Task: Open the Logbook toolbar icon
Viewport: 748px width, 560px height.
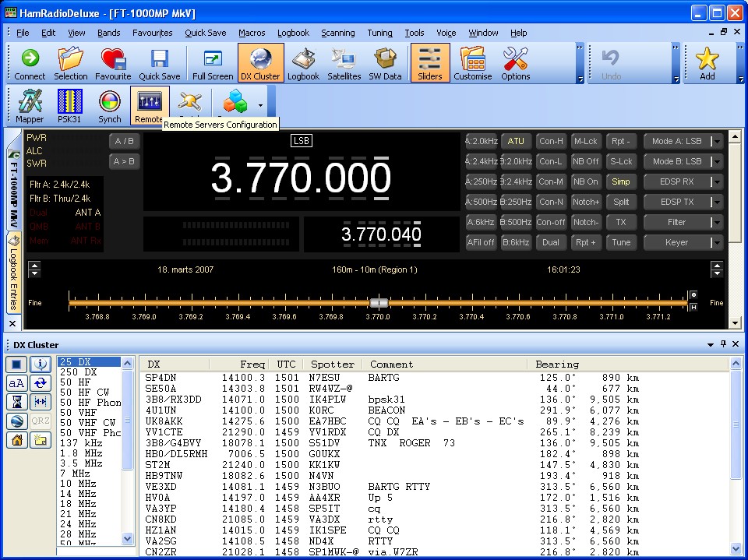Action: pyautogui.click(x=303, y=63)
